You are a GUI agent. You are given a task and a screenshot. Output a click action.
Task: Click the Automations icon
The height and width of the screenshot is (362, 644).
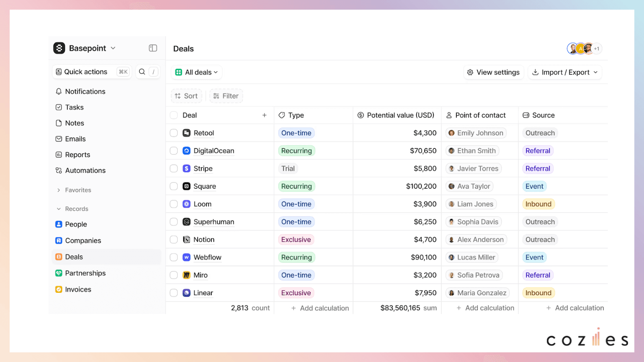point(59,171)
